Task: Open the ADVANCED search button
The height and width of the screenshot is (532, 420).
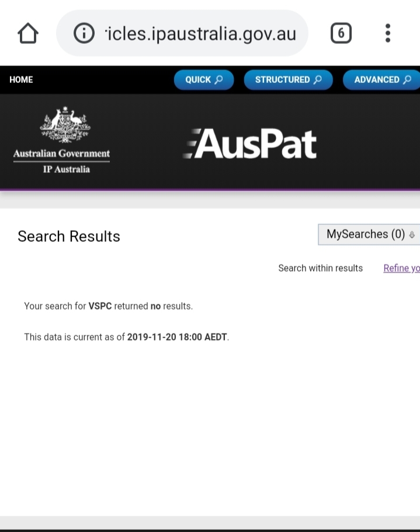Action: (x=381, y=80)
